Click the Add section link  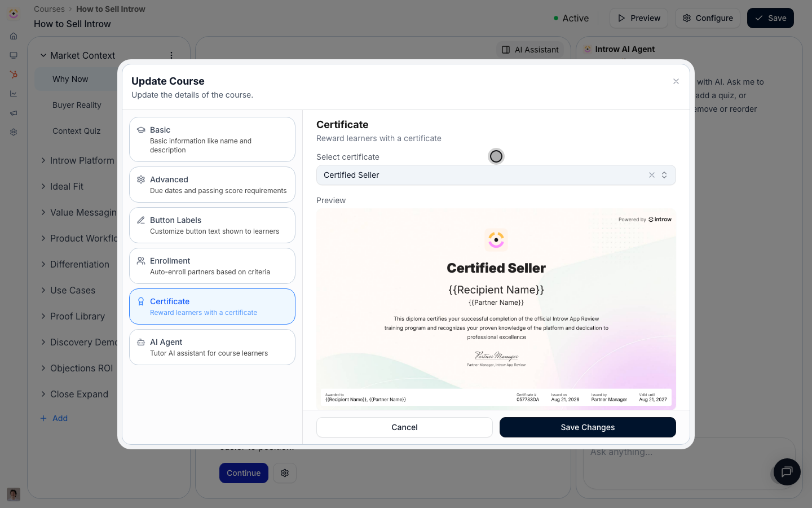(x=54, y=418)
